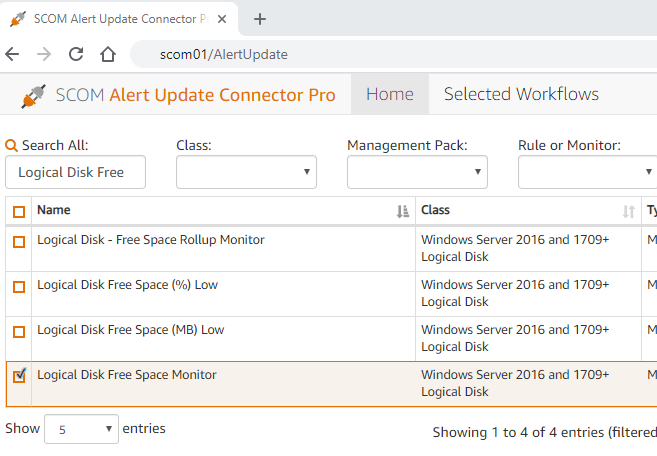
Task: Select 'Logical Disk Free Space Monitor' name text
Action: coord(127,374)
